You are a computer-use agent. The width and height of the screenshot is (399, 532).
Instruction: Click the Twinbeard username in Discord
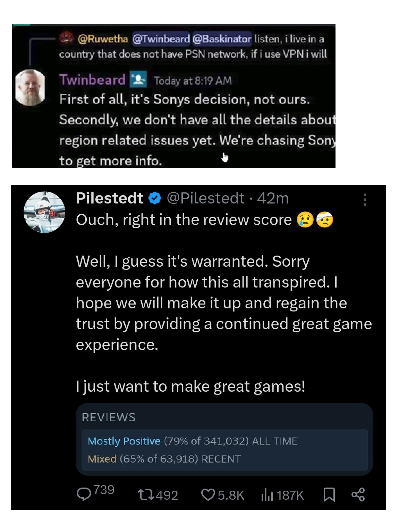click(92, 80)
